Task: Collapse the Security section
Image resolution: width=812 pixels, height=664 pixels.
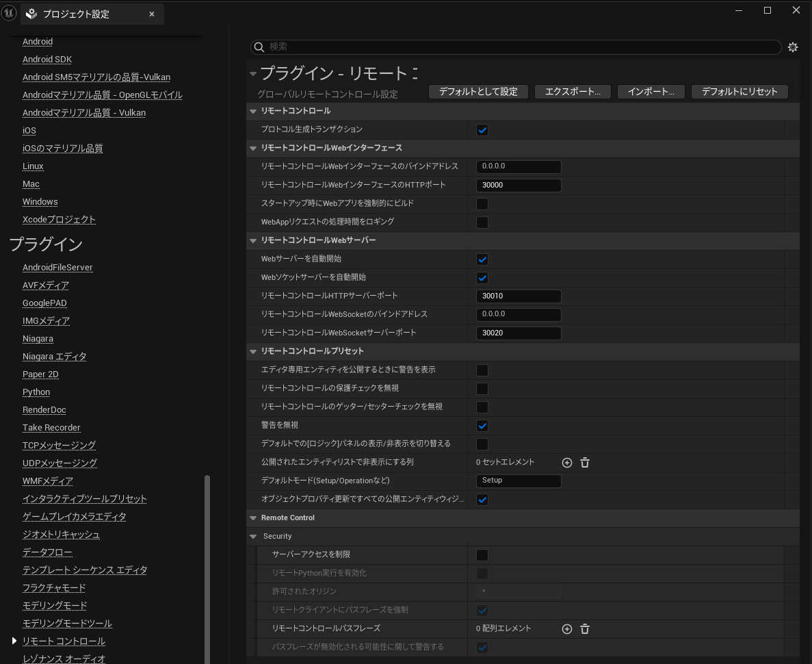Action: point(253,536)
